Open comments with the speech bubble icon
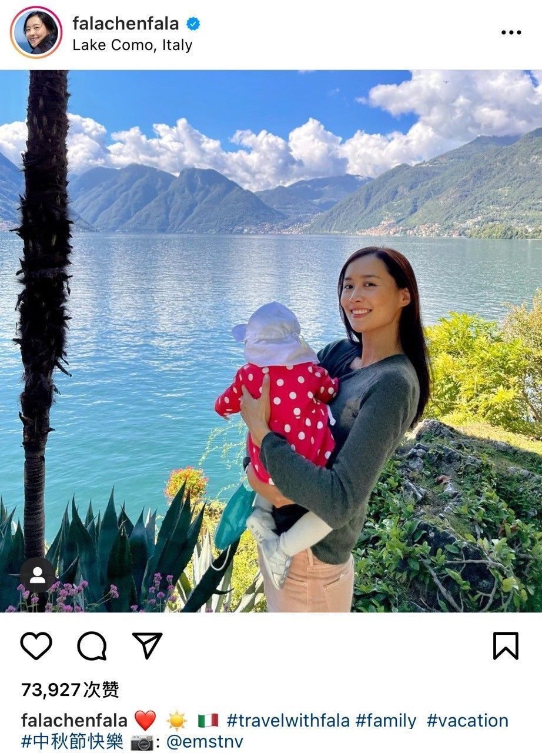 pyautogui.click(x=92, y=645)
